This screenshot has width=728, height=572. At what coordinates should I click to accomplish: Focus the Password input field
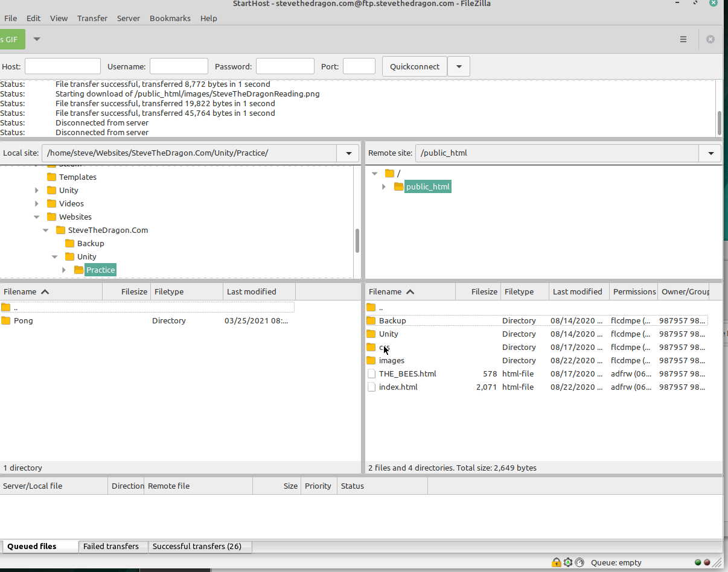click(285, 66)
